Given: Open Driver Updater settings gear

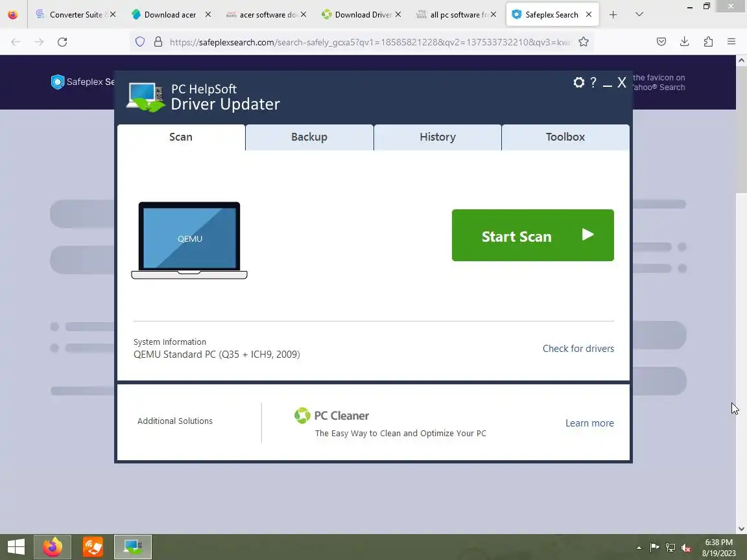Looking at the screenshot, I should tap(579, 82).
